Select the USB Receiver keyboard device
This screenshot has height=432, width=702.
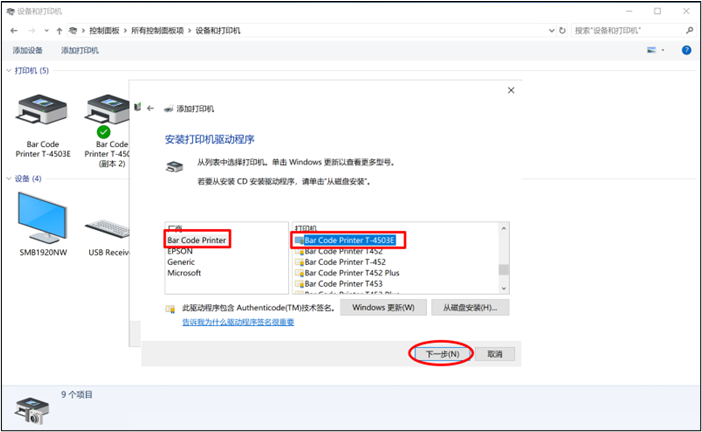(107, 229)
